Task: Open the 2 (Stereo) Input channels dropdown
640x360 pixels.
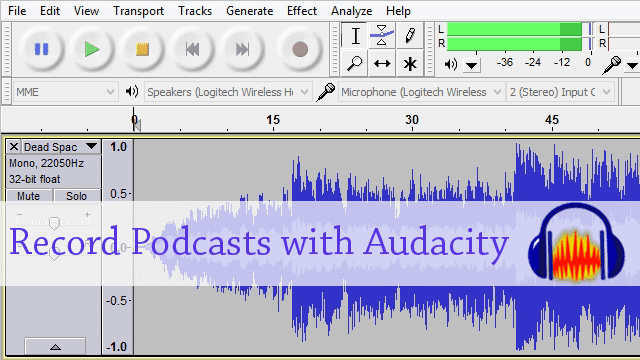Action: (x=560, y=92)
